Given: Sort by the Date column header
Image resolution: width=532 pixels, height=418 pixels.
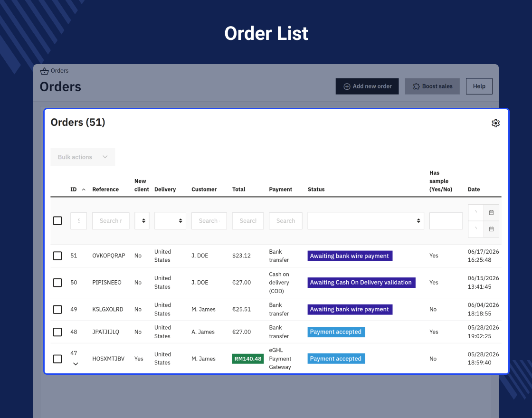Looking at the screenshot, I should [474, 190].
